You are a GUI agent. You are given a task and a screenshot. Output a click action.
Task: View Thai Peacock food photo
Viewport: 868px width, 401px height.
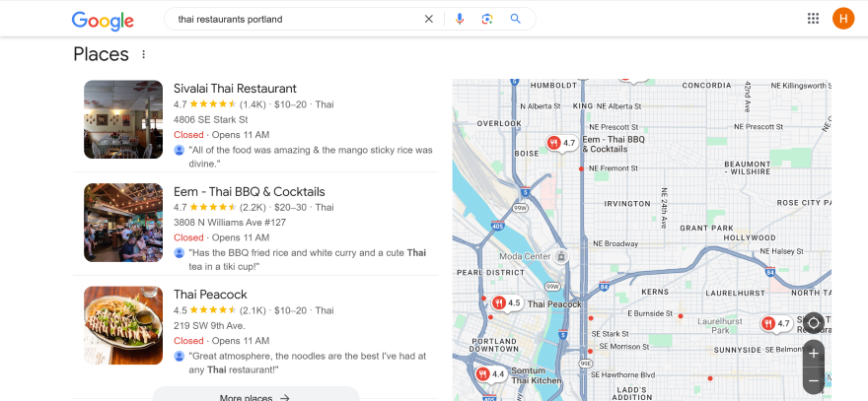point(123,325)
